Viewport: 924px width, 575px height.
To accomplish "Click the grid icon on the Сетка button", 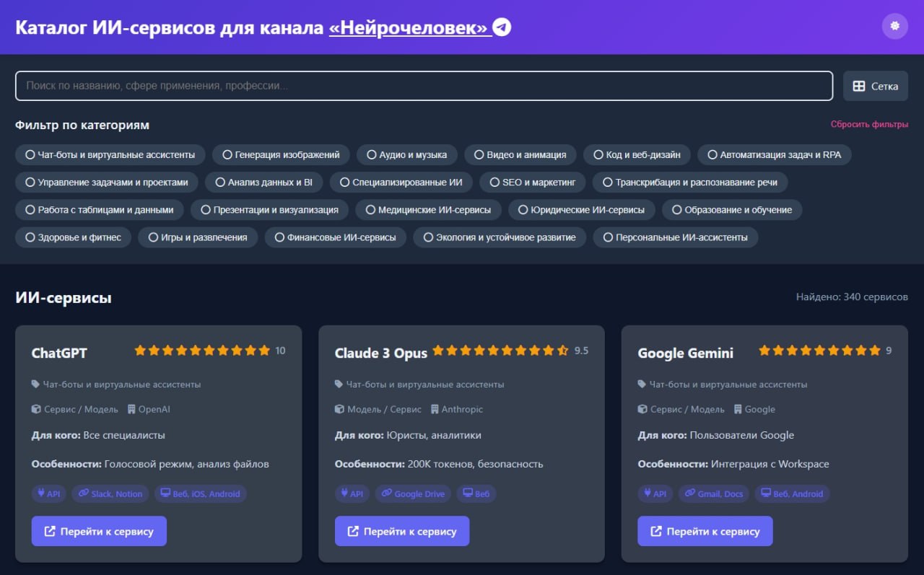I will [x=858, y=85].
